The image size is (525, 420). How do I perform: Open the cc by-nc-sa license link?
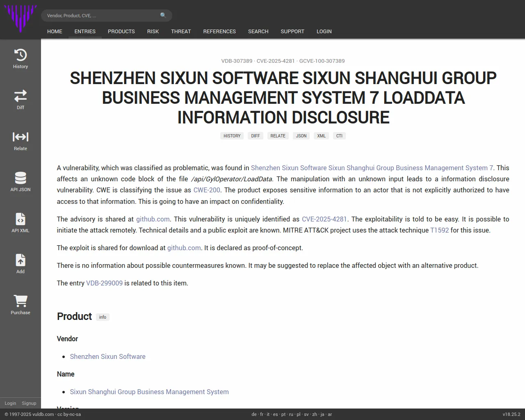coord(69,414)
